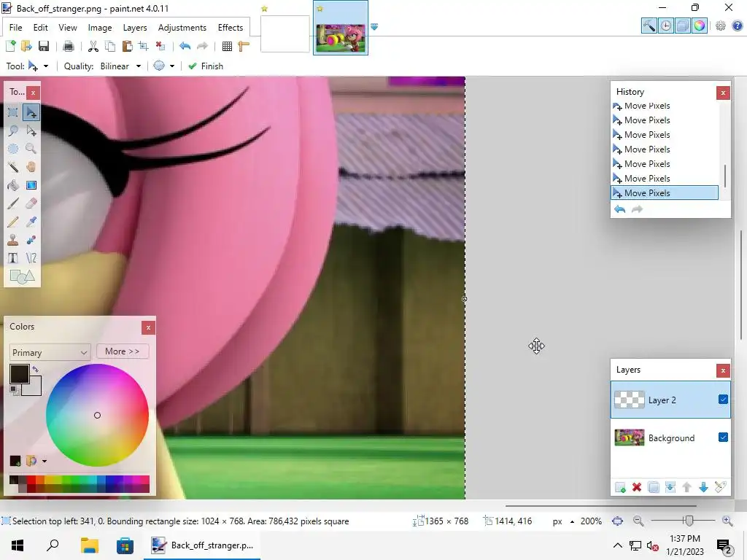Click the Save toolbar icon
The height and width of the screenshot is (560, 747).
tap(44, 46)
